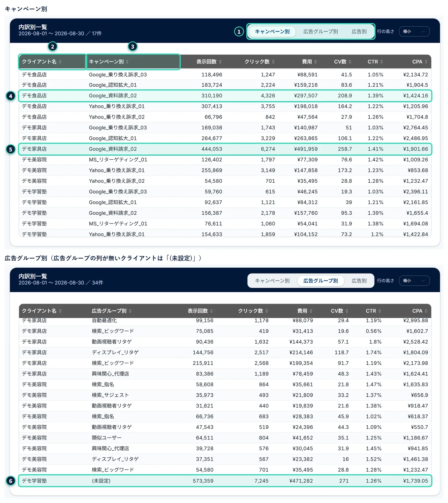Sort icon beside クライアント名 in bottom table

coord(60,311)
